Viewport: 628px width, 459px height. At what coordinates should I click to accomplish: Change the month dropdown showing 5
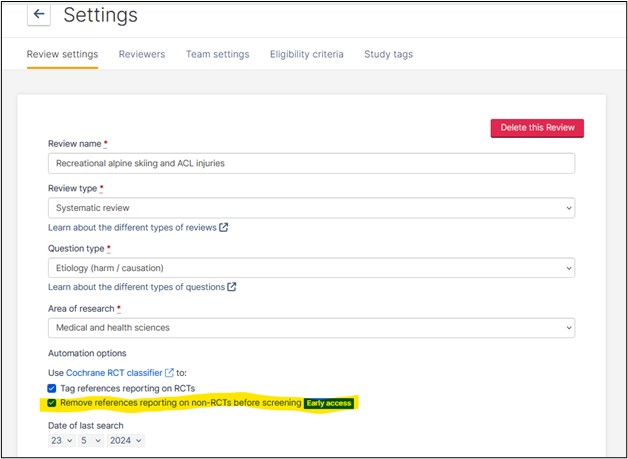[x=92, y=440]
